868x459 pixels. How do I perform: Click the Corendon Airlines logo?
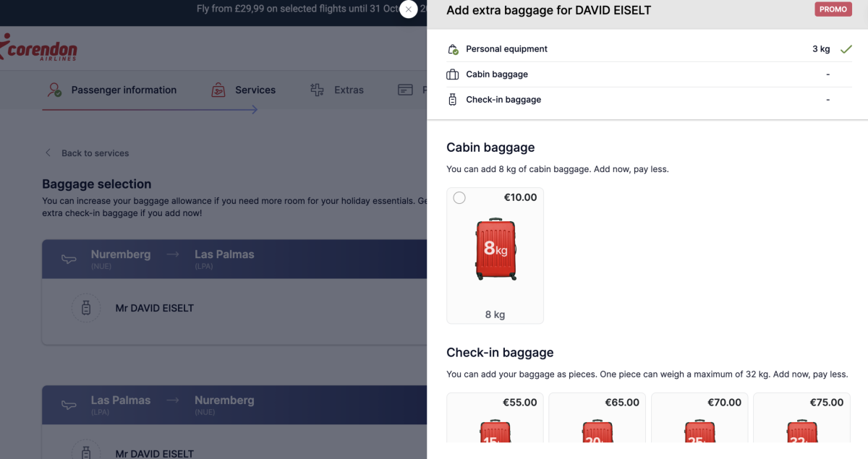click(39, 48)
